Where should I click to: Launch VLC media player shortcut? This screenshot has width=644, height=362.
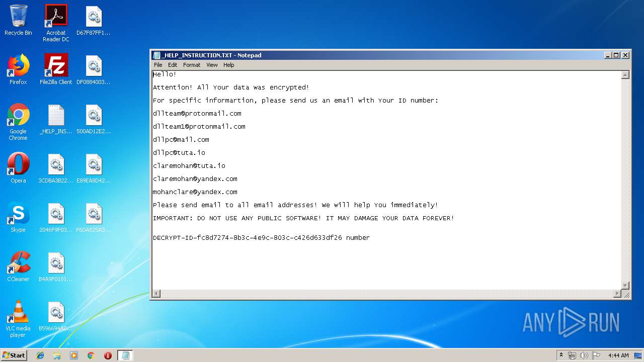(x=18, y=319)
